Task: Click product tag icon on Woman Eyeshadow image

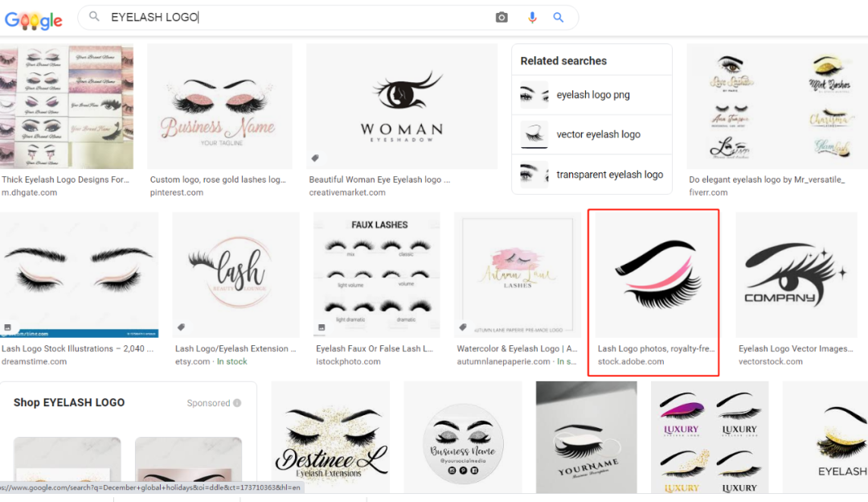Action: click(x=315, y=158)
